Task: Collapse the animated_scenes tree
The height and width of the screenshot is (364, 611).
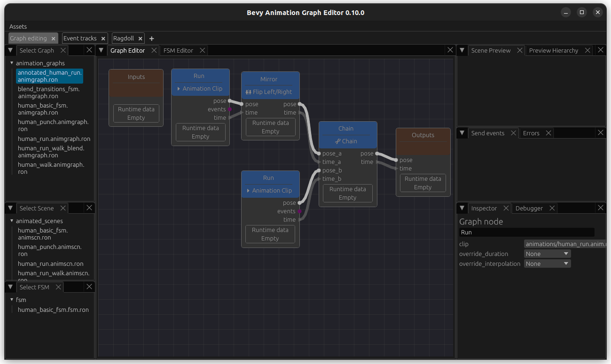Action: (x=12, y=221)
